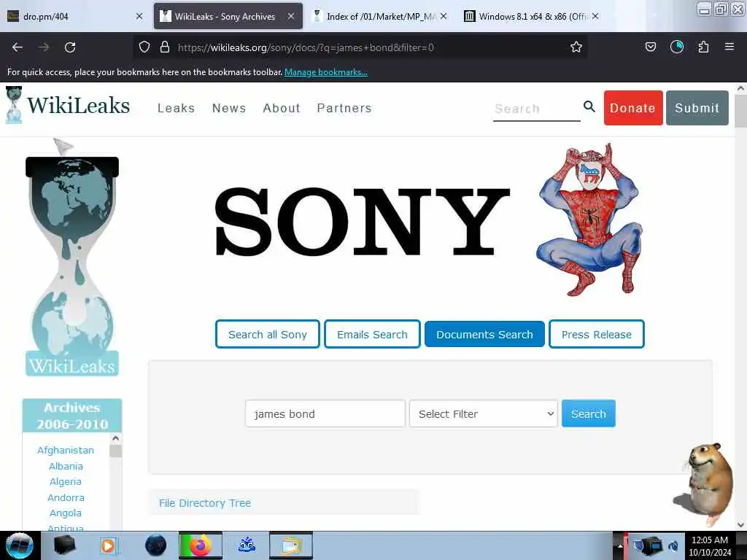The height and width of the screenshot is (560, 747).
Task: Click the page scrollbar down arrow
Action: click(x=740, y=525)
